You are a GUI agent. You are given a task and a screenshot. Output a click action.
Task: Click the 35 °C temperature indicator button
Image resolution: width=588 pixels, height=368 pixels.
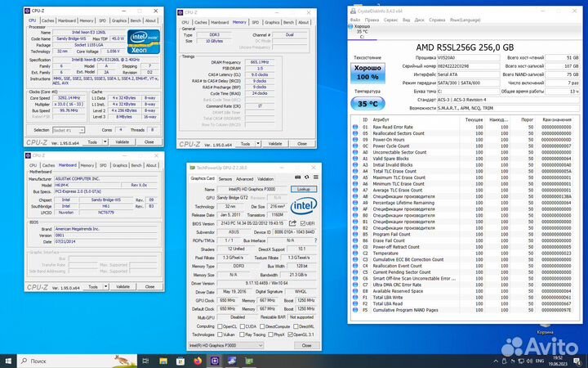coord(367,104)
